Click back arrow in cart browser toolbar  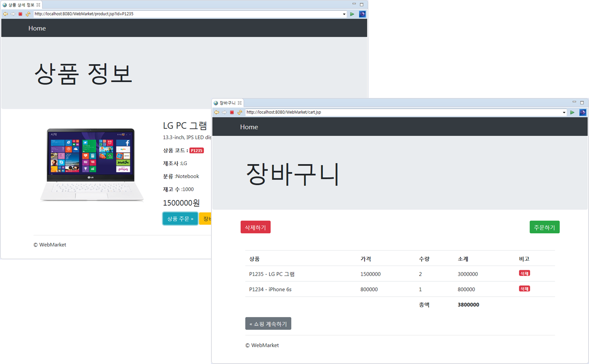point(217,112)
